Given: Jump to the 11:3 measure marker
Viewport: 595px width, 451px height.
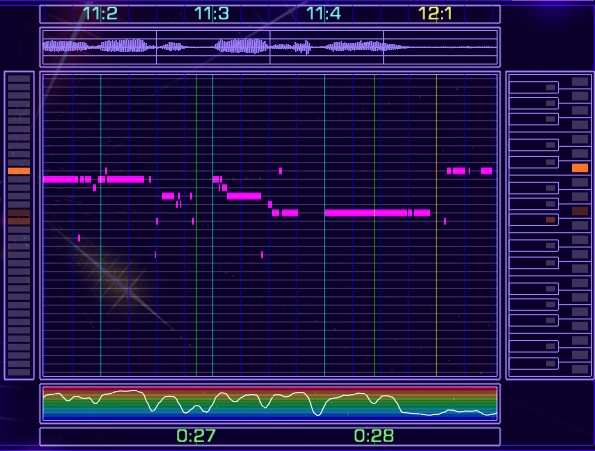Looking at the screenshot, I should [x=212, y=14].
